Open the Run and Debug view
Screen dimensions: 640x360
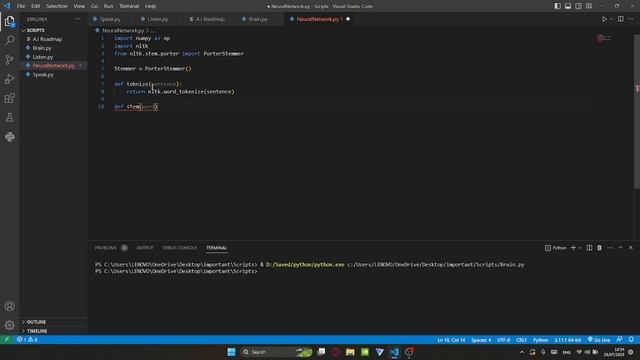[x=10, y=79]
